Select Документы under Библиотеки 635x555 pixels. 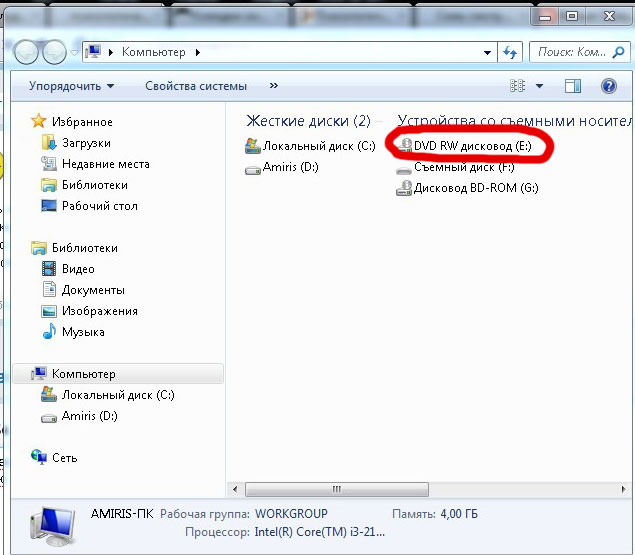point(93,290)
